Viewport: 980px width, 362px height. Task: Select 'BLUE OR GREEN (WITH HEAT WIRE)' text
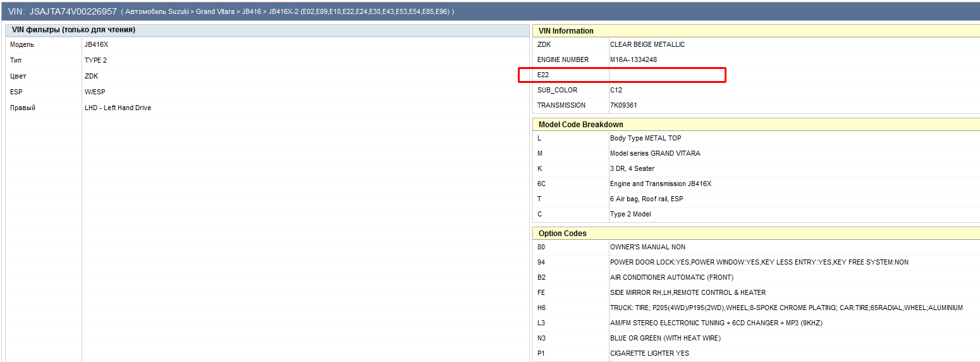(665, 339)
